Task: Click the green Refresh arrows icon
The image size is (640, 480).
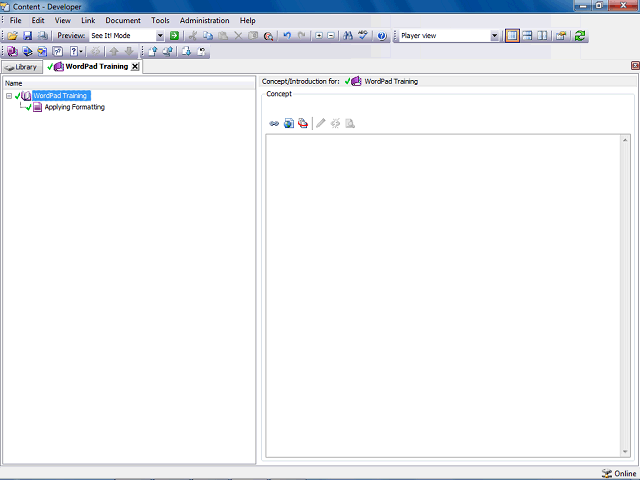Action: [580, 36]
